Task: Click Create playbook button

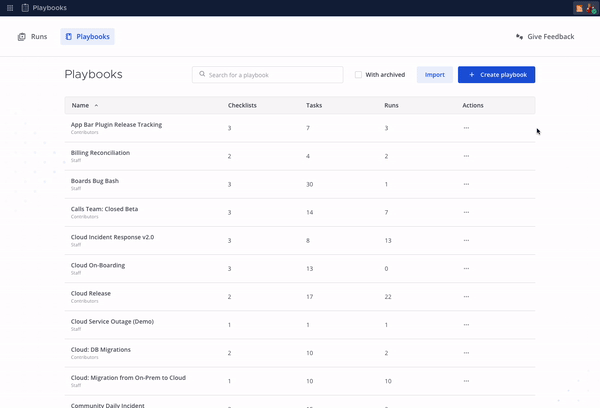Action: point(496,75)
